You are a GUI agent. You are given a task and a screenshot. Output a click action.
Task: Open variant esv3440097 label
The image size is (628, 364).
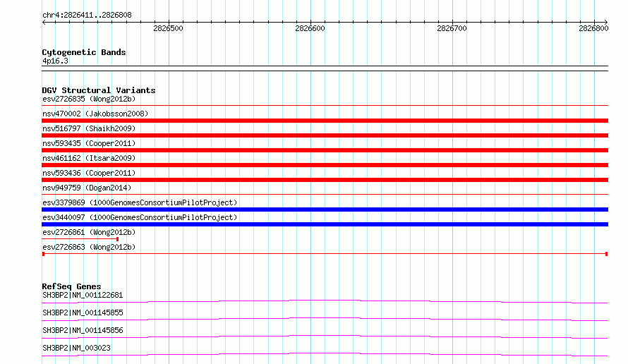140,217
